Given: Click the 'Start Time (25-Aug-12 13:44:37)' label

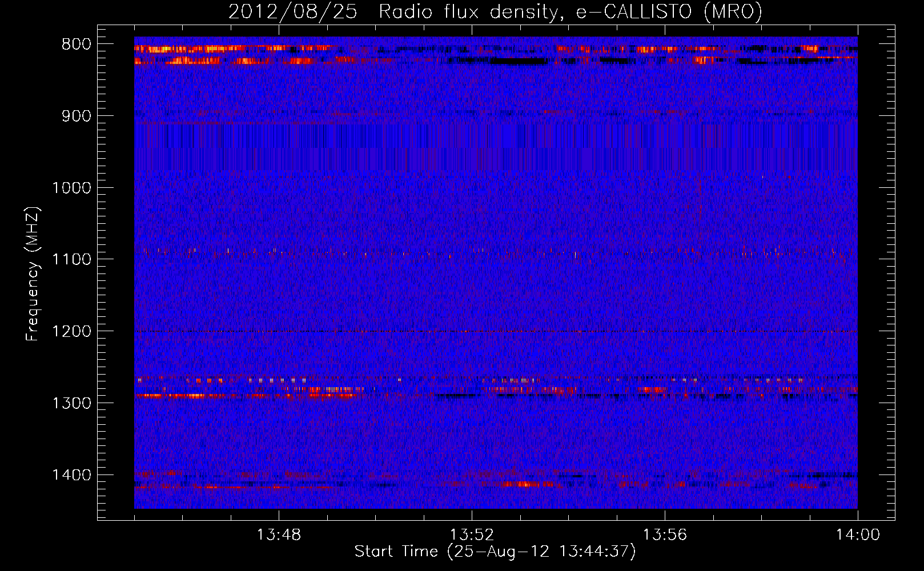Looking at the screenshot, I should (495, 552).
